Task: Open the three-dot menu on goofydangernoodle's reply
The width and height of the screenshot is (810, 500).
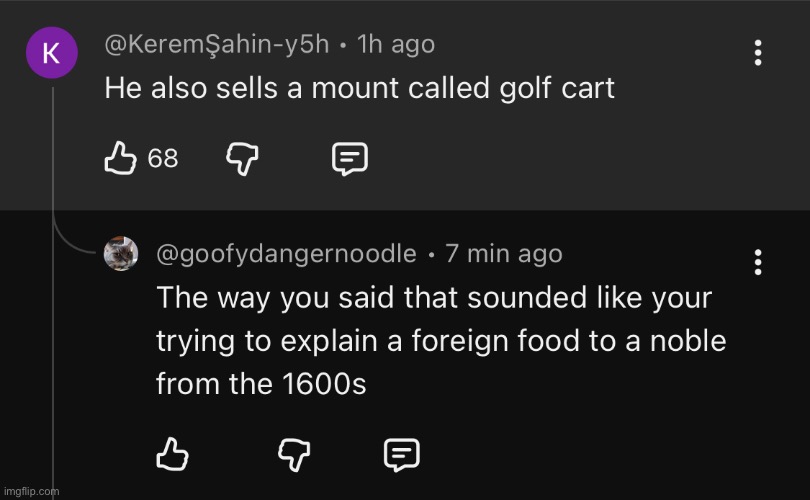Action: click(x=758, y=262)
